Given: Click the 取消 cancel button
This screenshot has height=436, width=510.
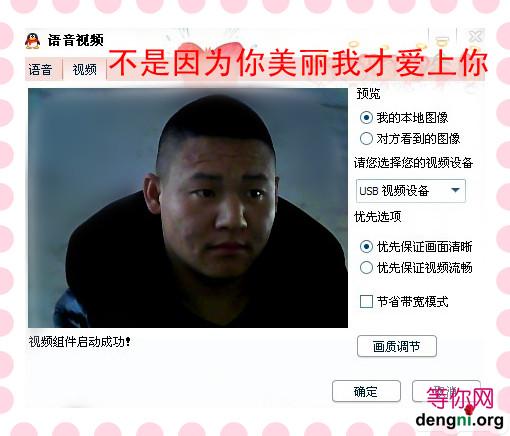Looking at the screenshot, I should [x=446, y=391].
